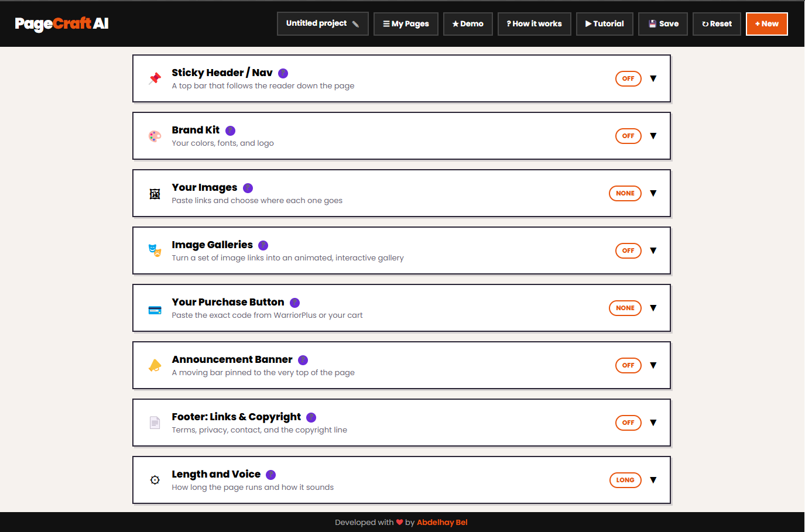The width and height of the screenshot is (805, 532).
Task: Edit the Untitled project name field
Action: tap(323, 24)
